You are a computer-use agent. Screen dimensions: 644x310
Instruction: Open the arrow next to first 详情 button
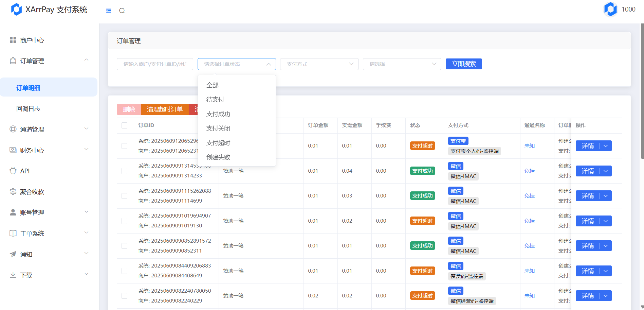point(606,146)
